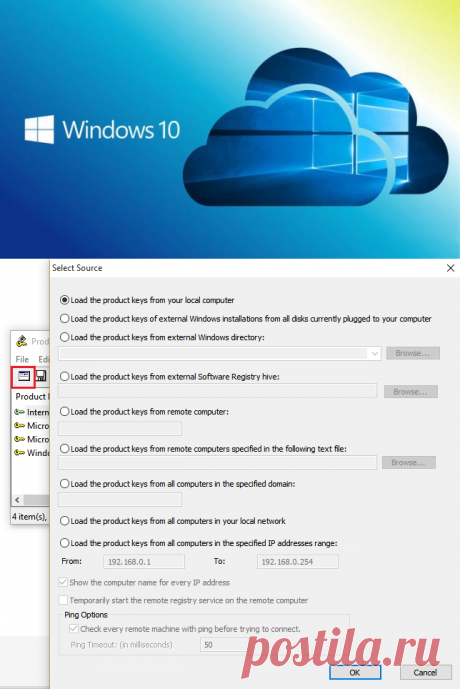This screenshot has height=689, width=460.
Task: Click the left scroll arrow in ProduKey list
Action: point(18,500)
